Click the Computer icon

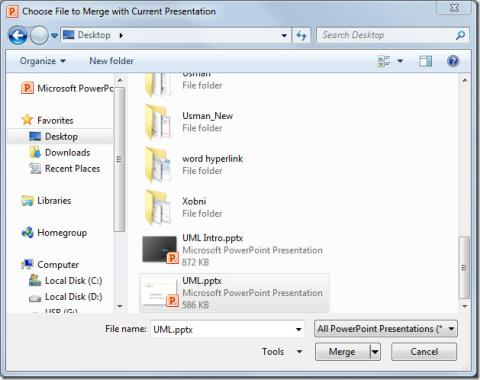coord(27,264)
